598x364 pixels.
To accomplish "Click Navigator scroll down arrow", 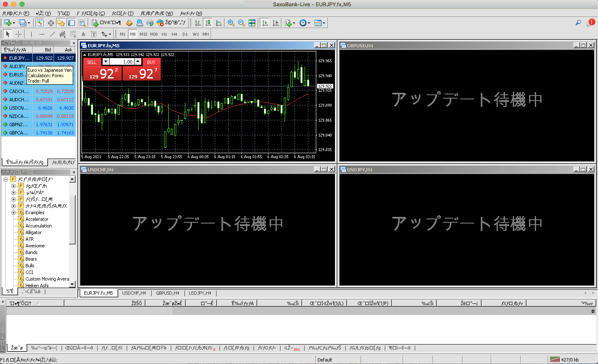I will [72, 284].
